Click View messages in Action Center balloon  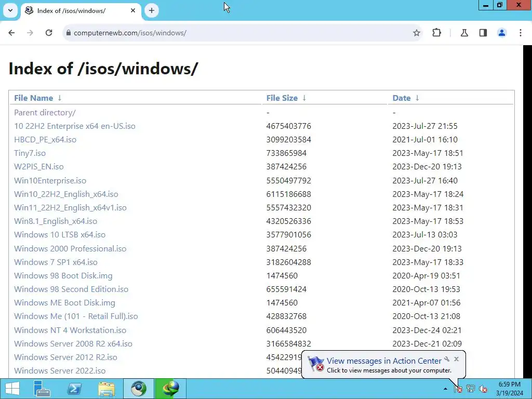pyautogui.click(x=384, y=361)
